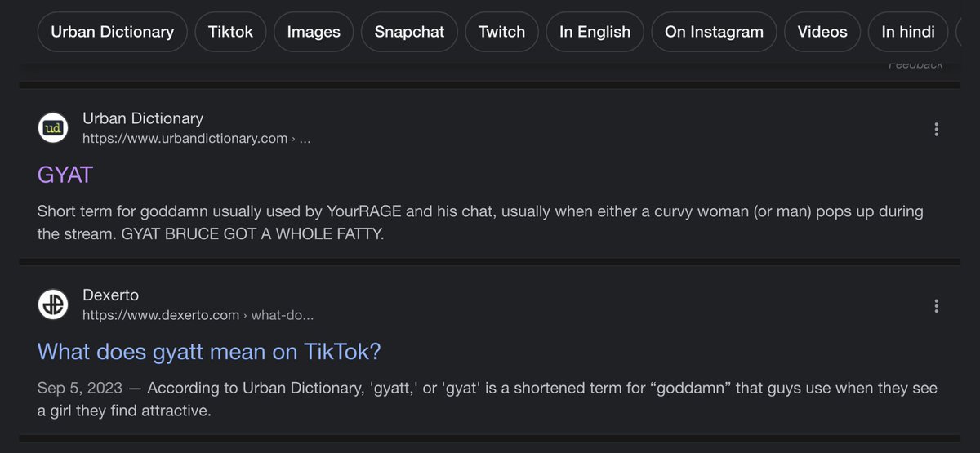Select the Urban Dictionary filter chip
The width and height of the screenshot is (980, 453).
113,32
